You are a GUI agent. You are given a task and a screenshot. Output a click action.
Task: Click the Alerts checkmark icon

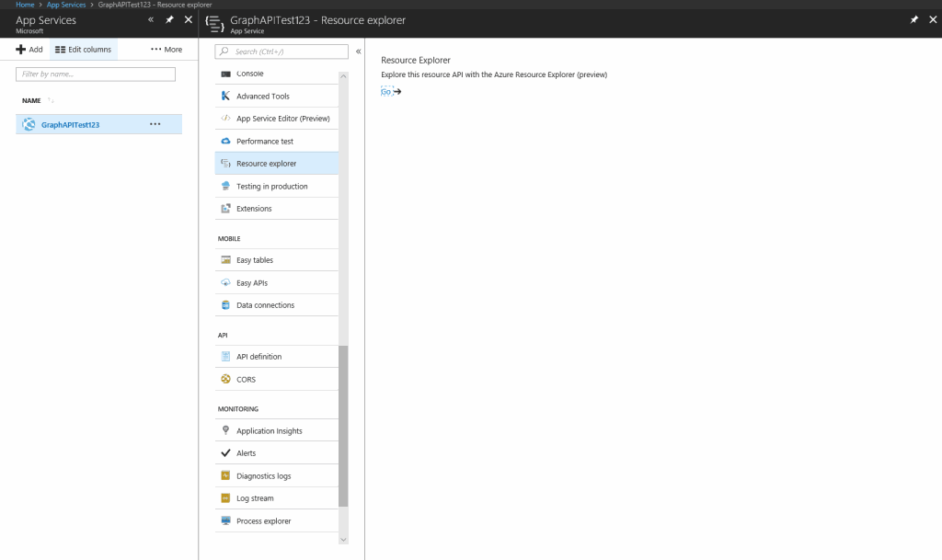pyautogui.click(x=226, y=453)
